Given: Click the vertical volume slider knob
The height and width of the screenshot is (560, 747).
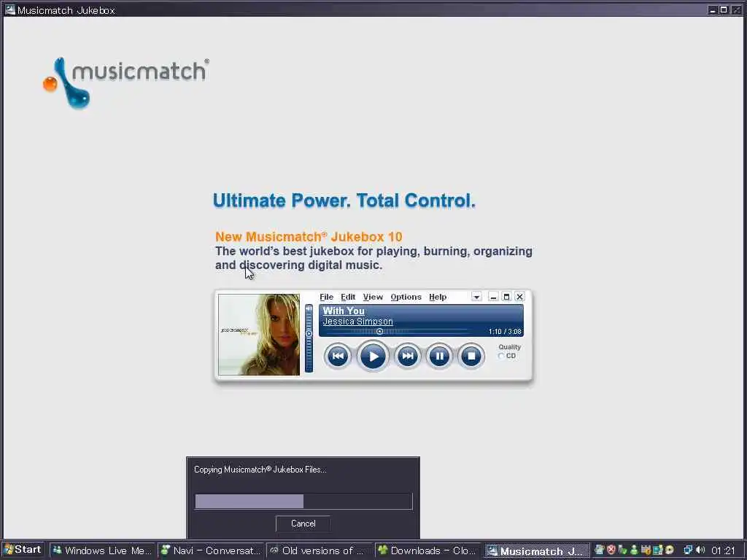Looking at the screenshot, I should coord(309,334).
